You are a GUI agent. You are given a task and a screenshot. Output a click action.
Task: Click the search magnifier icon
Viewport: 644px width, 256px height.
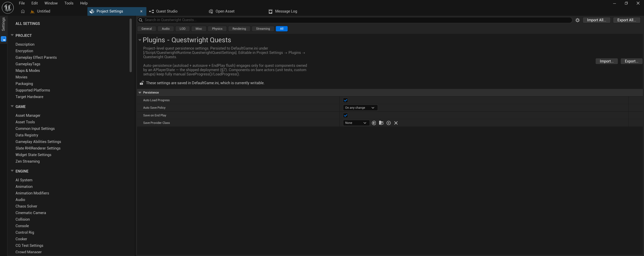point(140,20)
